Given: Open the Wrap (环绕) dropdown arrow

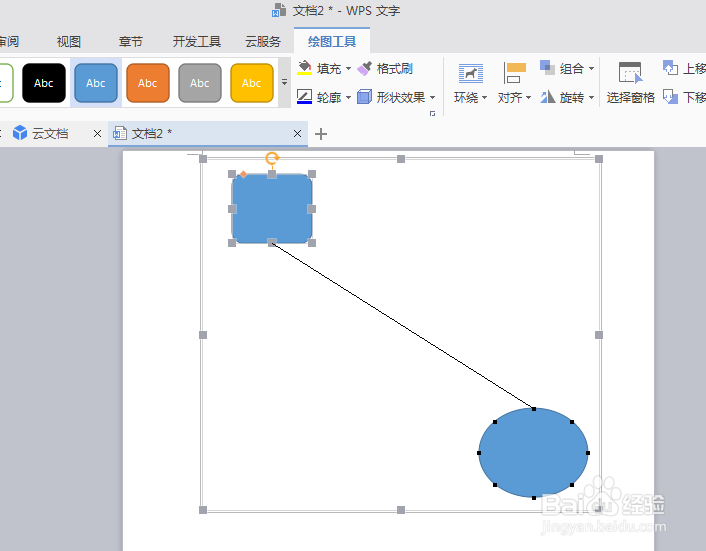Looking at the screenshot, I should [x=484, y=97].
